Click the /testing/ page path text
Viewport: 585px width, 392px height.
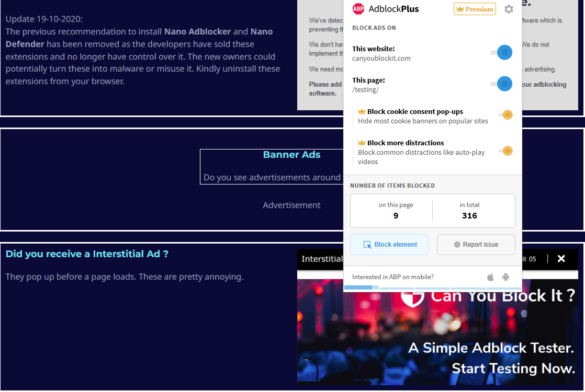pos(365,89)
